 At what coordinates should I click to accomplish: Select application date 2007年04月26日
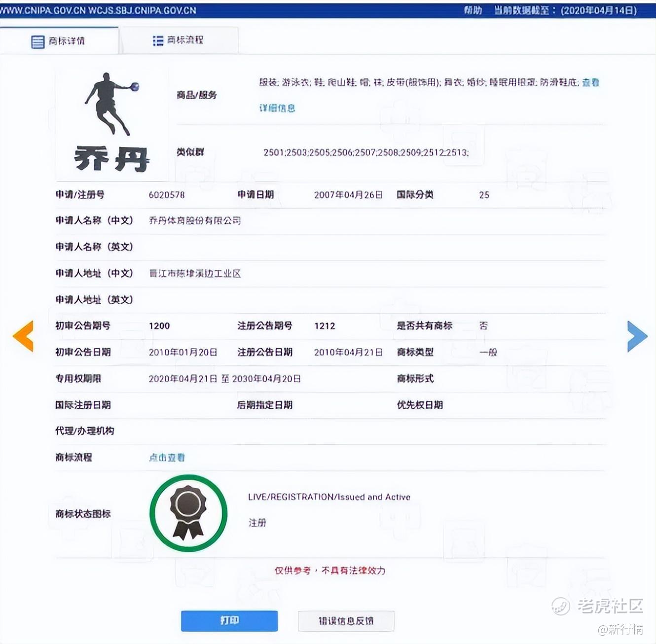pos(348,195)
